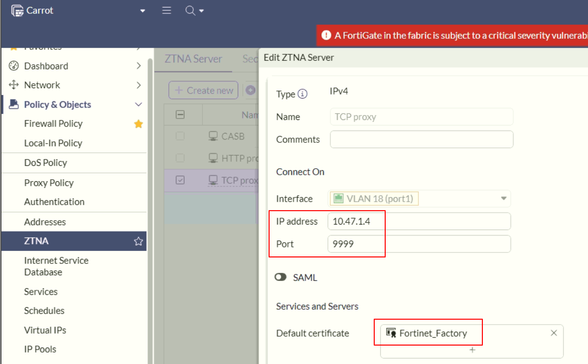
Task: Go to IP Pools
Action: coord(40,350)
